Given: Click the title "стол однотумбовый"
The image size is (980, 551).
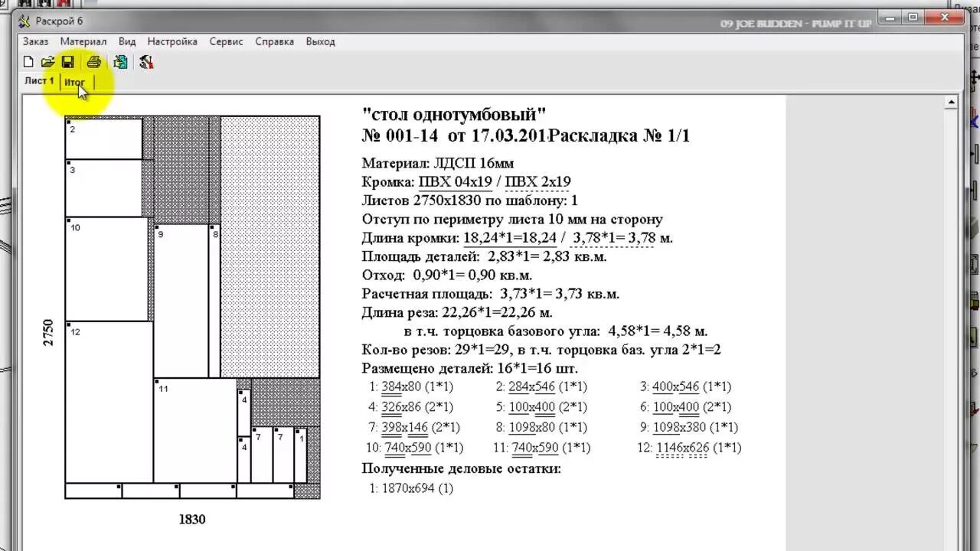Looking at the screenshot, I should [455, 115].
